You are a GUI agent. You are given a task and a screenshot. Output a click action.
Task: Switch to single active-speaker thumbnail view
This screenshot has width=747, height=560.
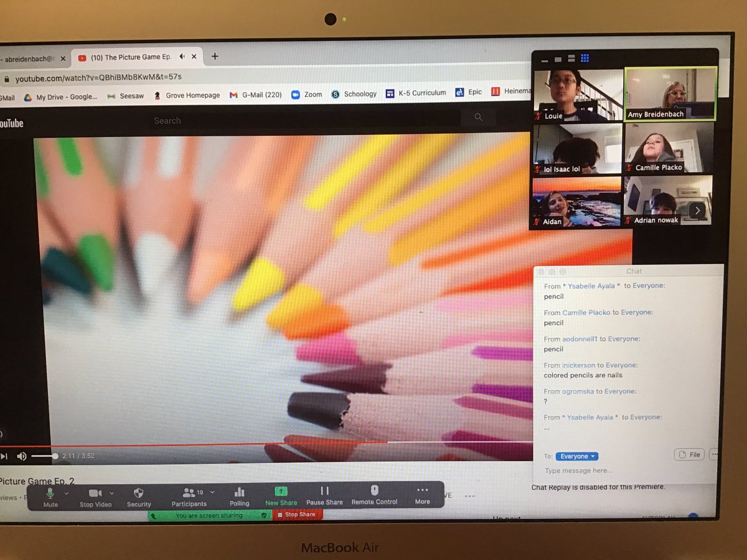(x=558, y=59)
